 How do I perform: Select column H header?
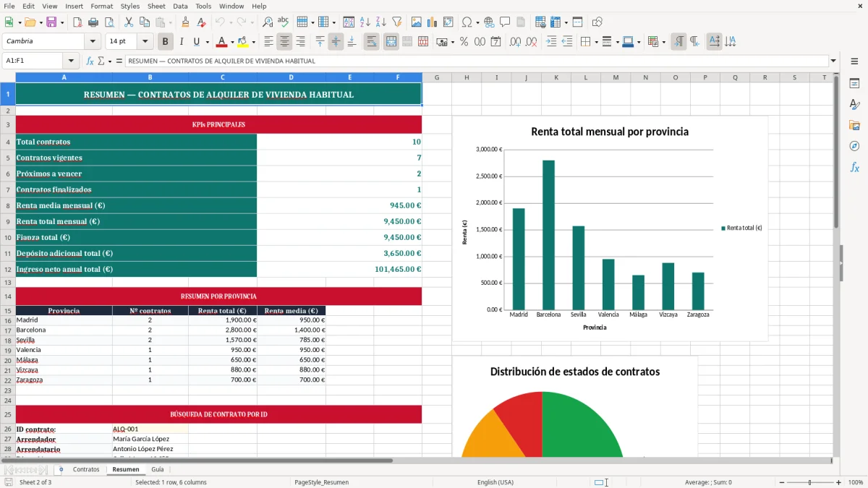pos(467,77)
